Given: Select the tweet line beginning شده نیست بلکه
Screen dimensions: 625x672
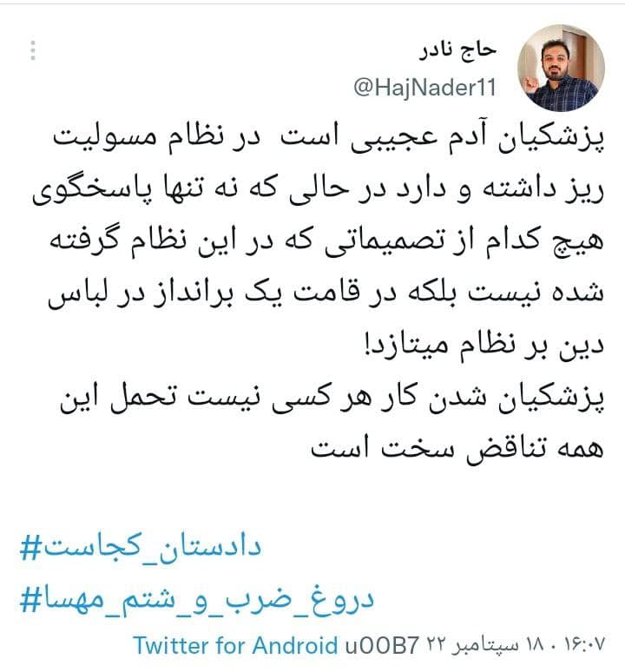Looking at the screenshot, I should click(x=326, y=293).
